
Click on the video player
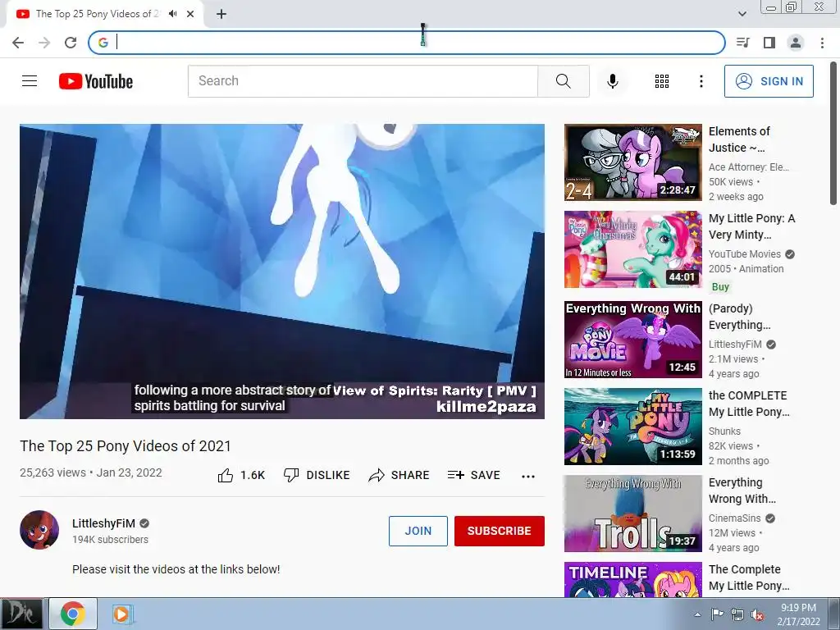coord(282,271)
